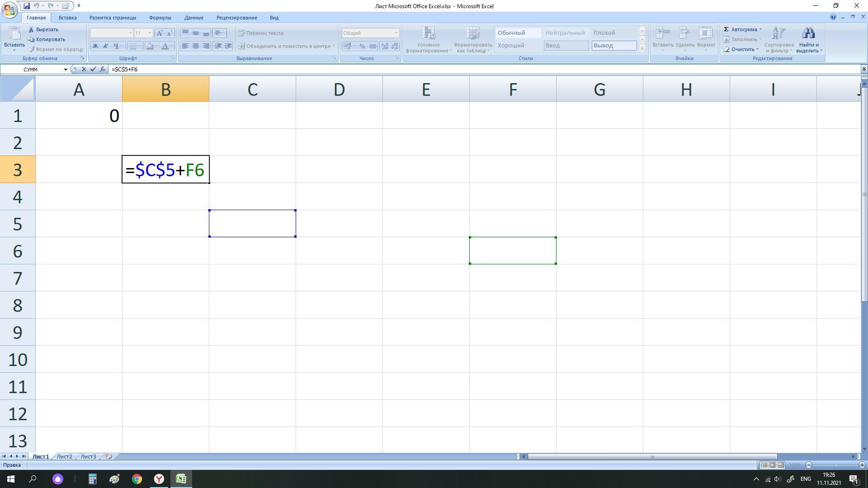Viewport: 868px width, 488px height.
Task: Open Windows calculator from taskbar
Action: click(92, 479)
